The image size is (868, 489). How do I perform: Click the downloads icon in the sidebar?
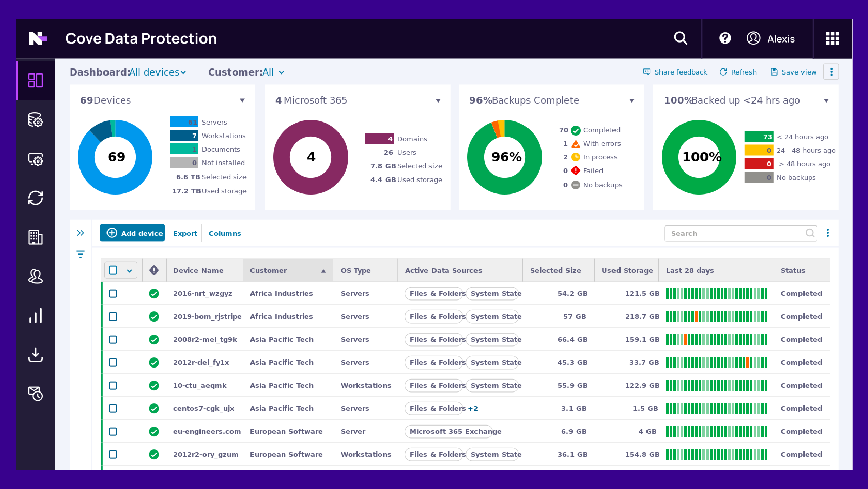35,355
